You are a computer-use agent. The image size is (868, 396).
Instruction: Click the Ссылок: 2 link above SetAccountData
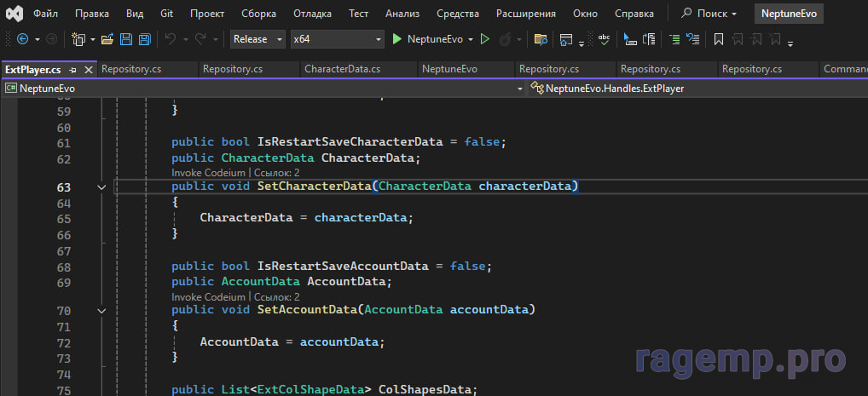(x=276, y=297)
